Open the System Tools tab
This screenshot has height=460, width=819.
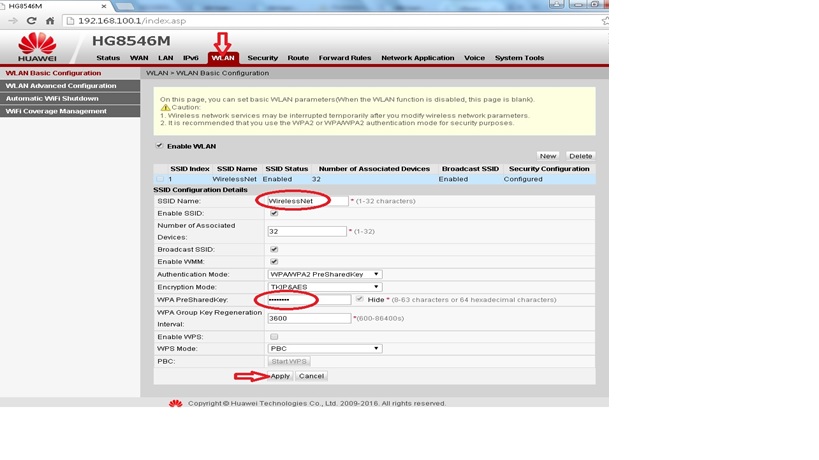(x=519, y=58)
